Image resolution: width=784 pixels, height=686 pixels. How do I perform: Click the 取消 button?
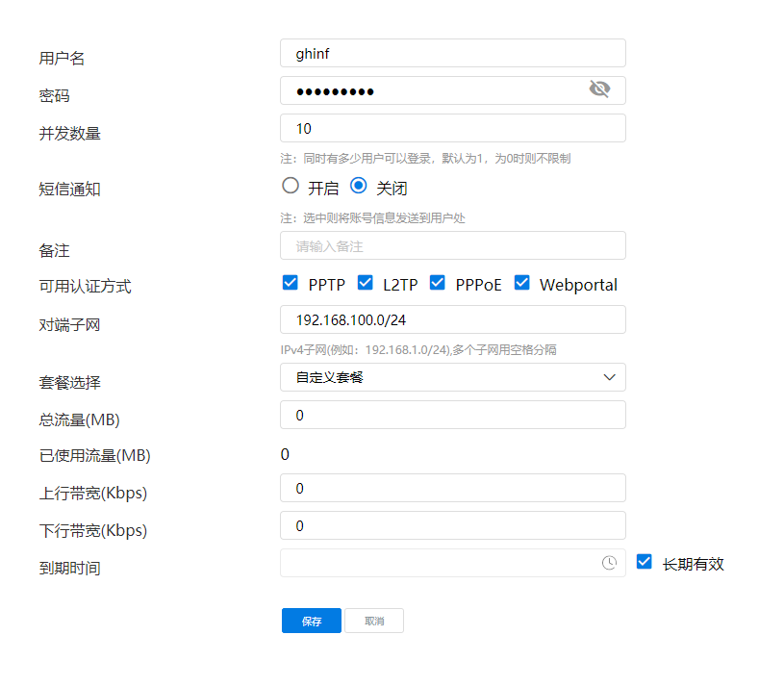coord(374,622)
